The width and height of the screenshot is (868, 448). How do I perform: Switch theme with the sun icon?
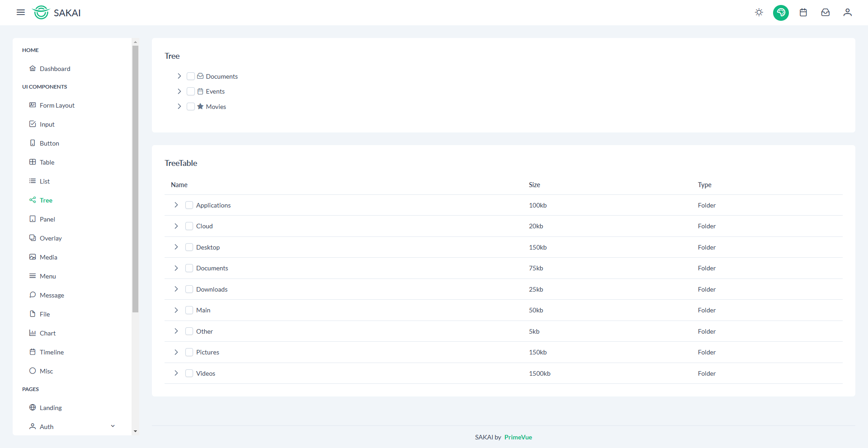pos(759,13)
